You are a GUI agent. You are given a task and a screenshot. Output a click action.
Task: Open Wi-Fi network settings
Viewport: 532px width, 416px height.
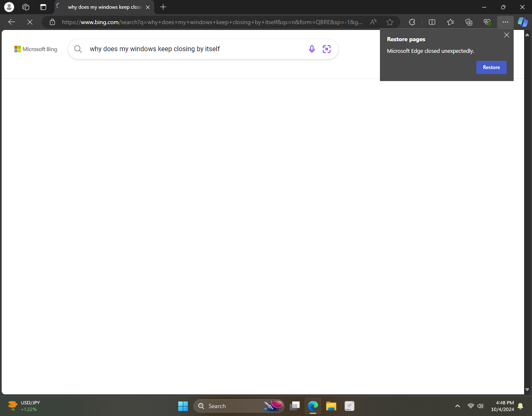[x=470, y=406]
